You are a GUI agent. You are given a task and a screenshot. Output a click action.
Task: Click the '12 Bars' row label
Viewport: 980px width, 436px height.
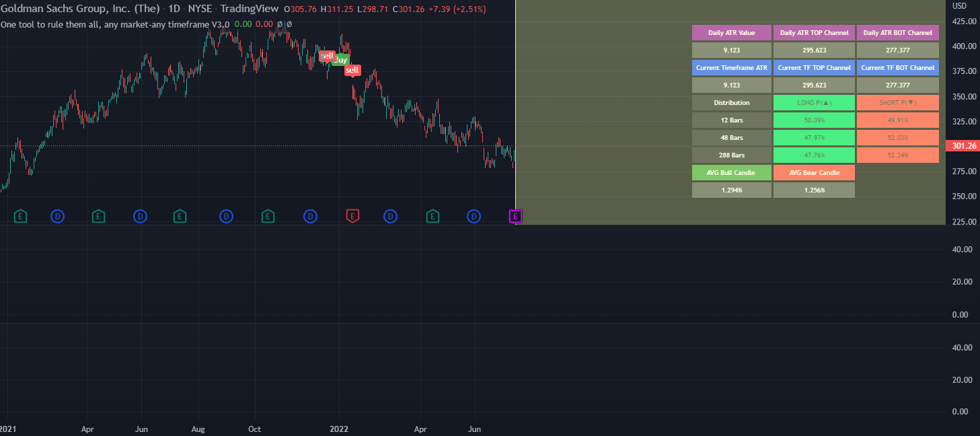pyautogui.click(x=732, y=120)
